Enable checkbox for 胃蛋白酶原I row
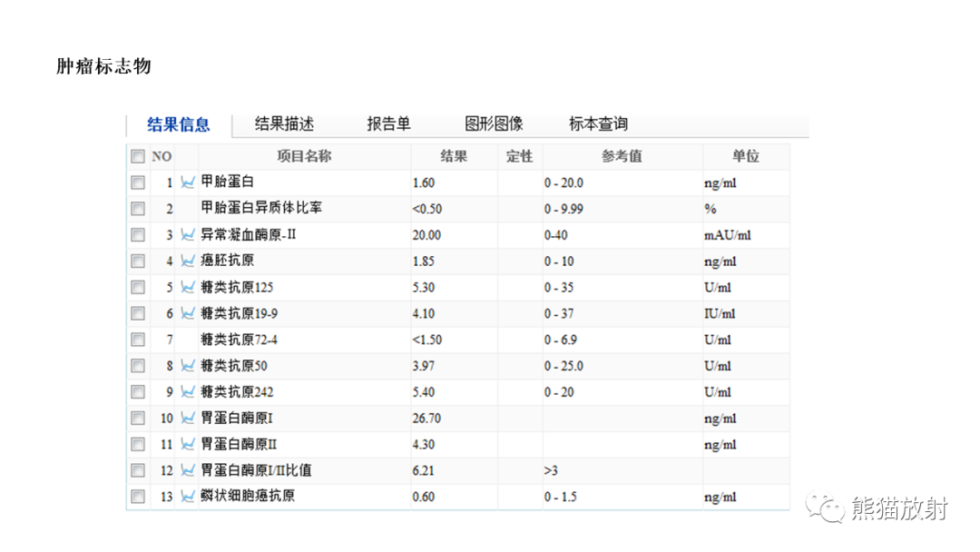 coord(138,419)
